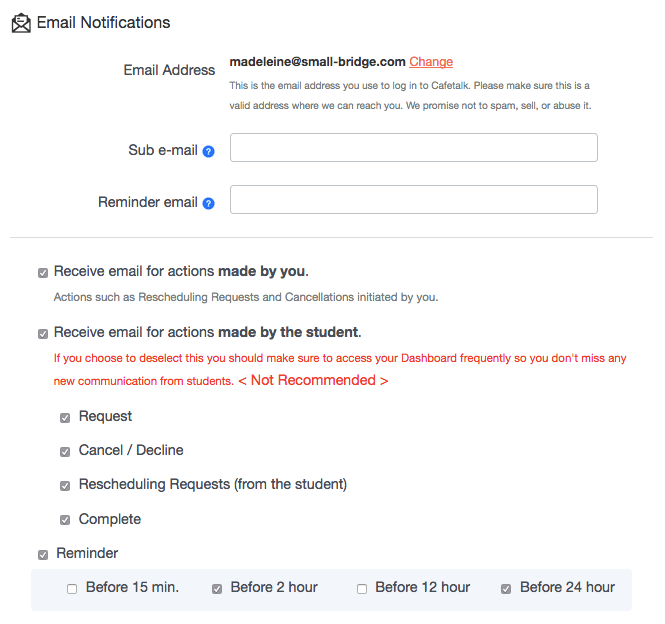Click the Change email address link
This screenshot has width=665, height=624.
pyautogui.click(x=431, y=62)
